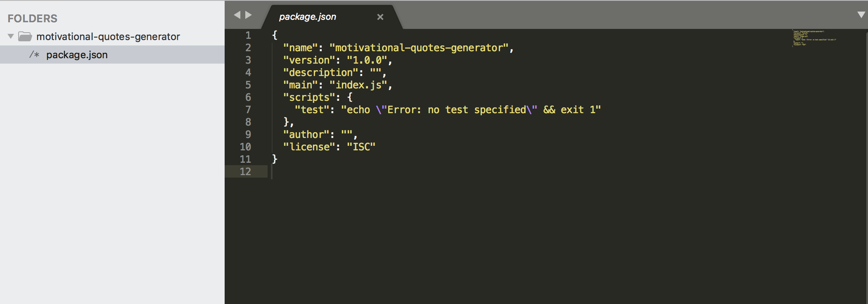Click the "1.0.0" version value

coord(366,60)
